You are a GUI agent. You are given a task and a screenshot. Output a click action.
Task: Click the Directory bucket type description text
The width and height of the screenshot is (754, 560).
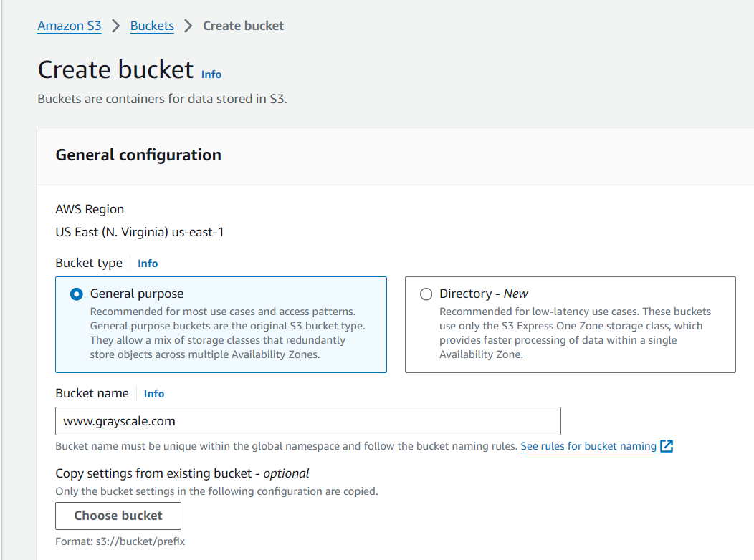[575, 333]
